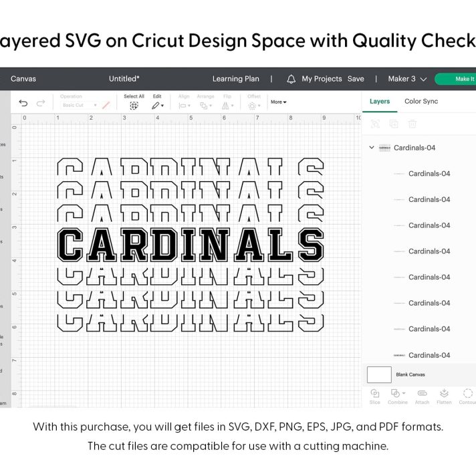Image resolution: width=476 pixels, height=476 pixels.
Task: Click the Contour tool icon
Action: point(468,393)
